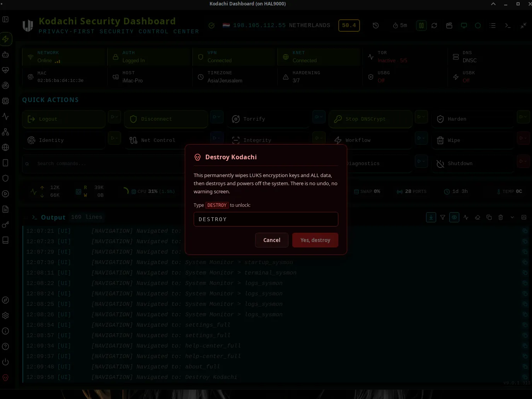Toggle the green pause button in the header
Image resolution: width=532 pixels, height=399 pixels.
coord(421,26)
